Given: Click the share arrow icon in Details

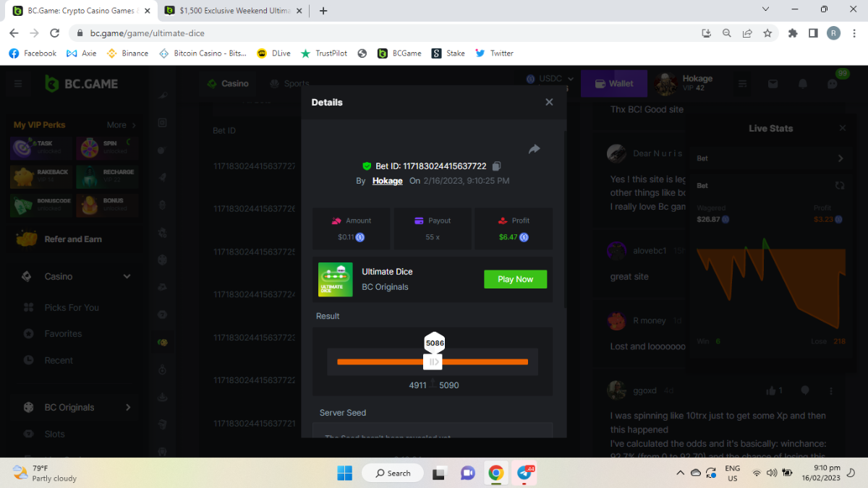Looking at the screenshot, I should click(534, 149).
